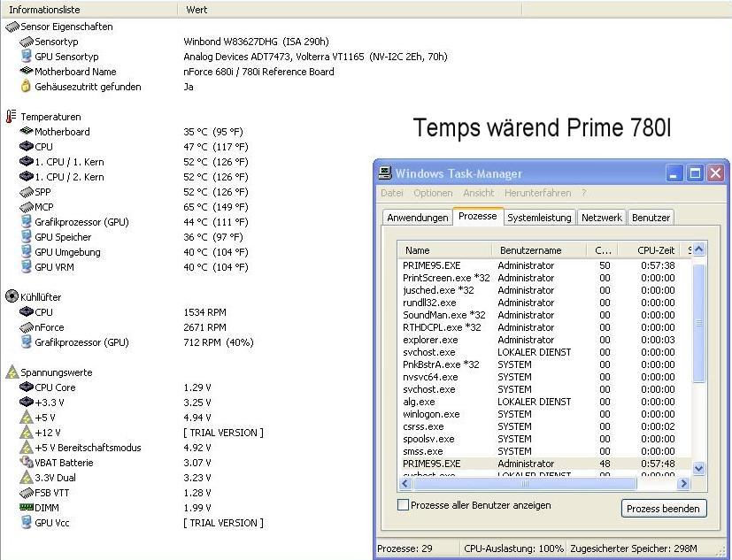Image resolution: width=732 pixels, height=560 pixels.
Task: Click the horizontal scrollbar thumb
Action: pos(525,483)
